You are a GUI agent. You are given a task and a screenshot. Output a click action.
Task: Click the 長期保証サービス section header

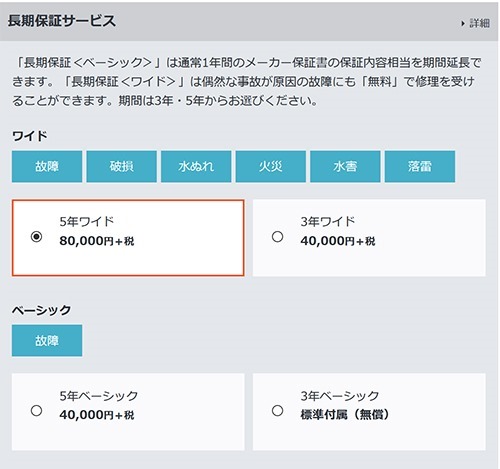(62, 21)
